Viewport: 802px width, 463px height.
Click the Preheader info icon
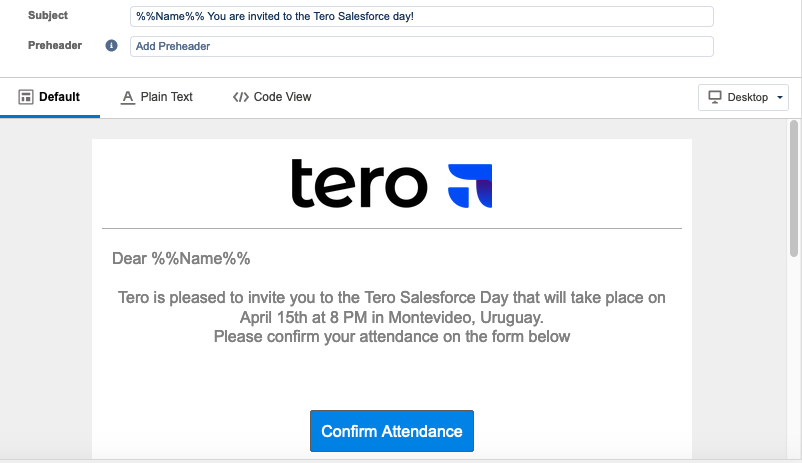pyautogui.click(x=112, y=46)
